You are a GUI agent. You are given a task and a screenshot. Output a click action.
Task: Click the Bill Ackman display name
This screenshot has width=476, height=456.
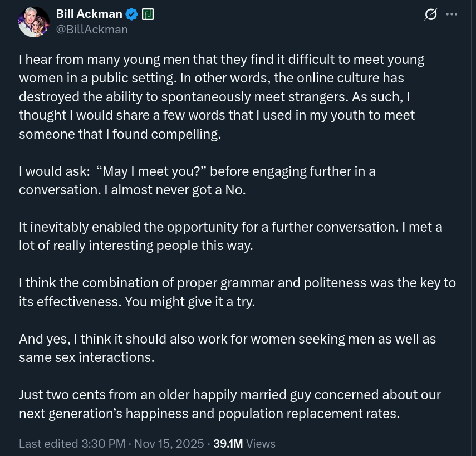coord(89,14)
